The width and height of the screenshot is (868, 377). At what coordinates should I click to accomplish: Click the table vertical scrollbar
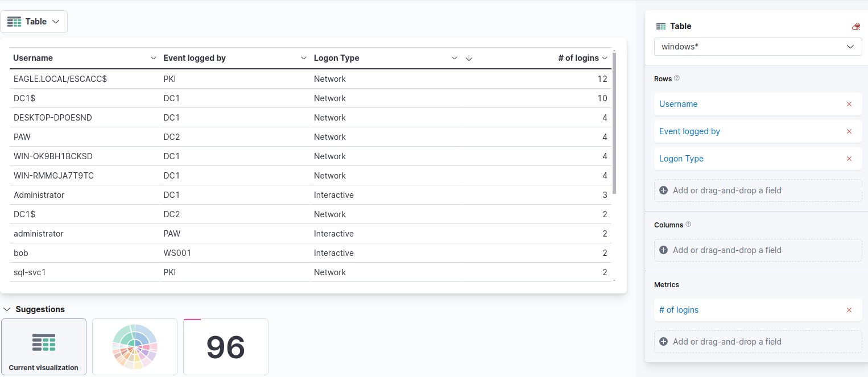[614, 122]
